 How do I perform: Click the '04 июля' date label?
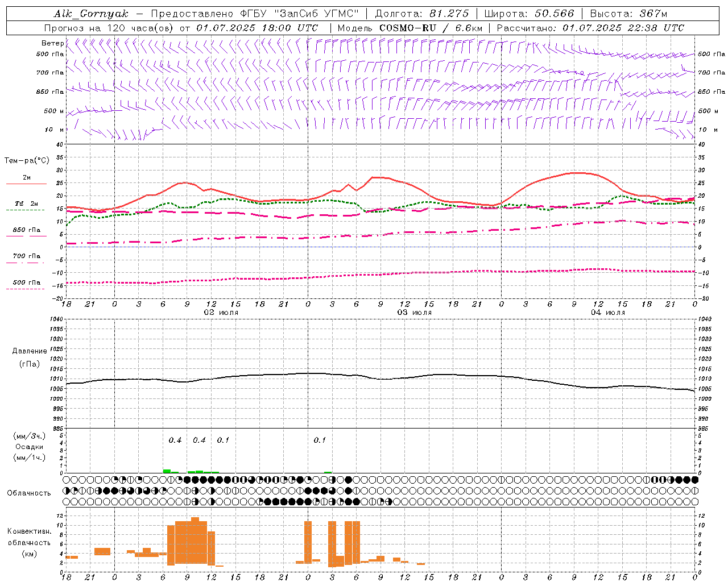pos(607,313)
